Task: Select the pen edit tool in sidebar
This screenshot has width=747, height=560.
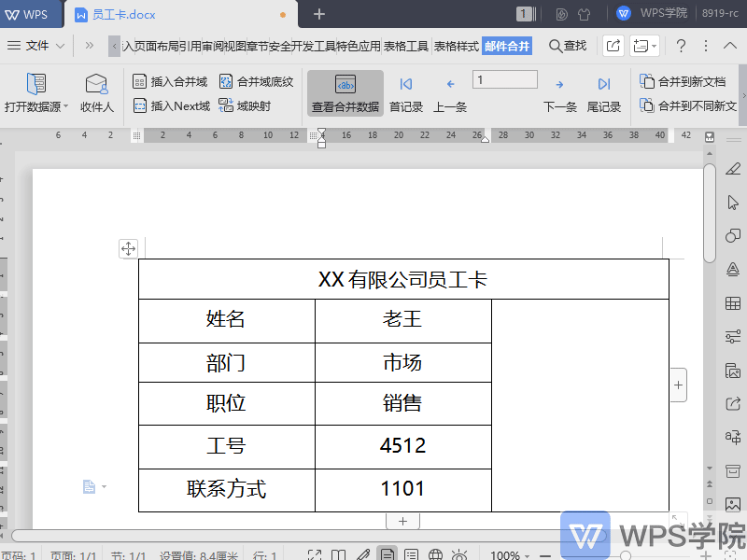Action: pos(733,169)
